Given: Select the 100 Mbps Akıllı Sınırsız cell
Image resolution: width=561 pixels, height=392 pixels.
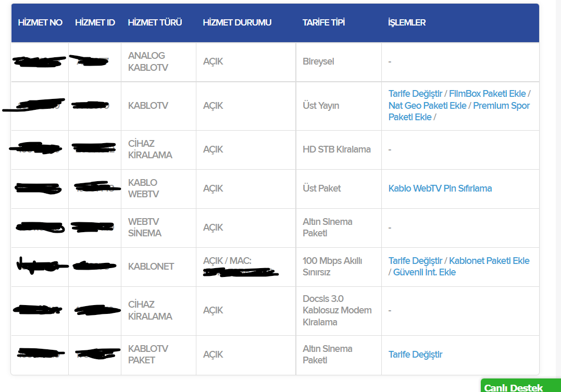Looking at the screenshot, I should tap(332, 266).
